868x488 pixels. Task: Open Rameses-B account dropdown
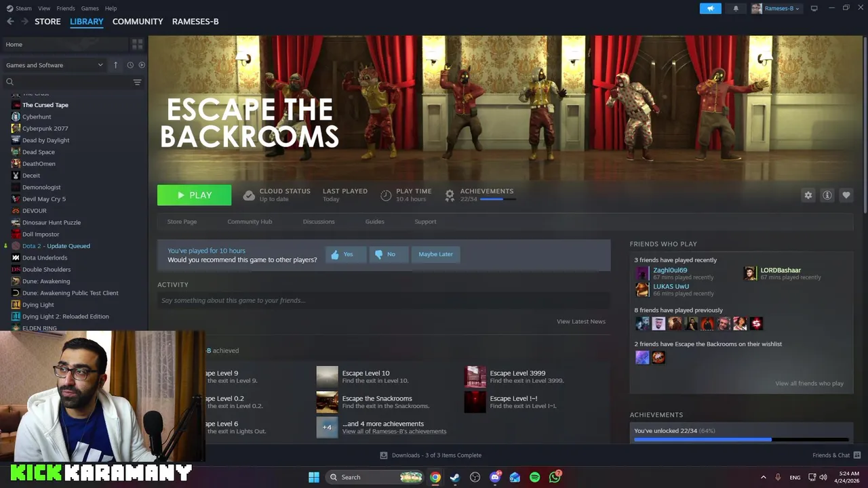(776, 8)
